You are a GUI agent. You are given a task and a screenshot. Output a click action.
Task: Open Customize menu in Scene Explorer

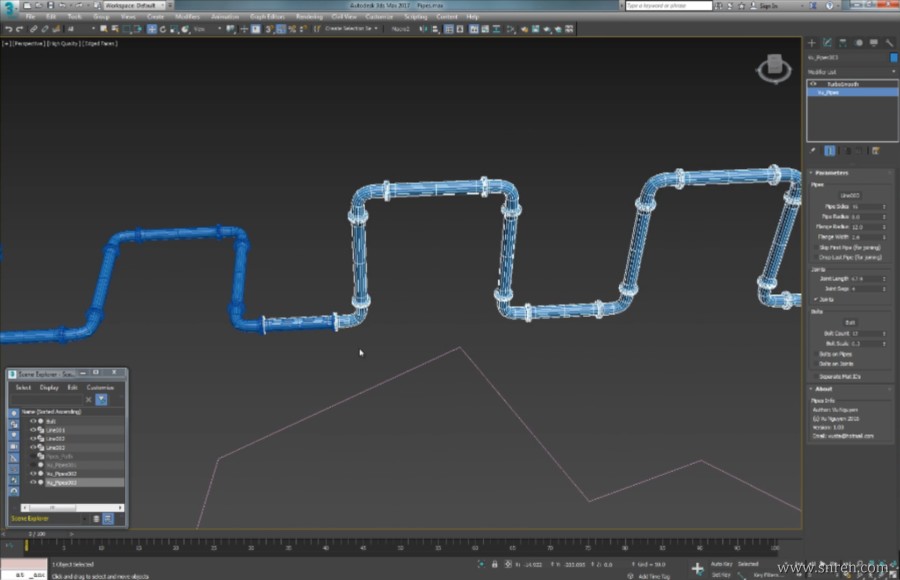100,388
